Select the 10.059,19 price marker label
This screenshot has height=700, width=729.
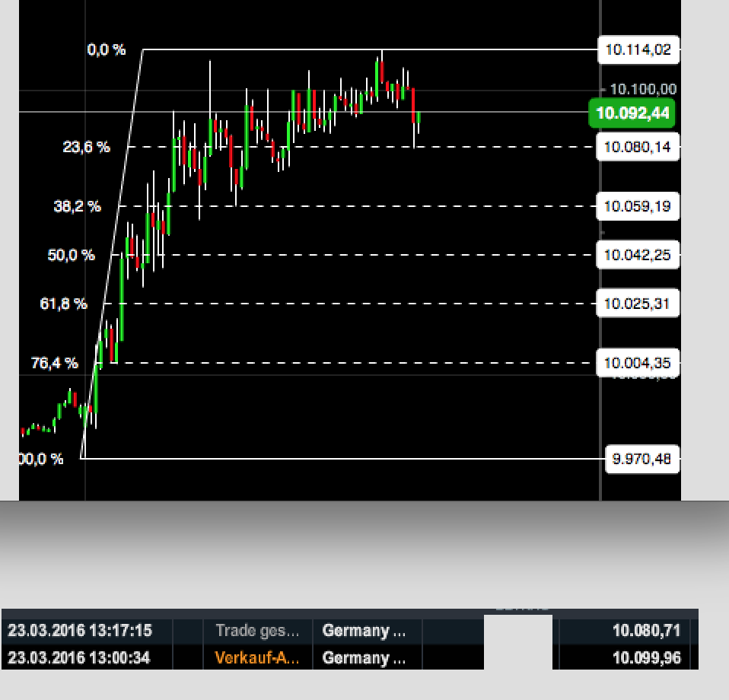click(638, 206)
